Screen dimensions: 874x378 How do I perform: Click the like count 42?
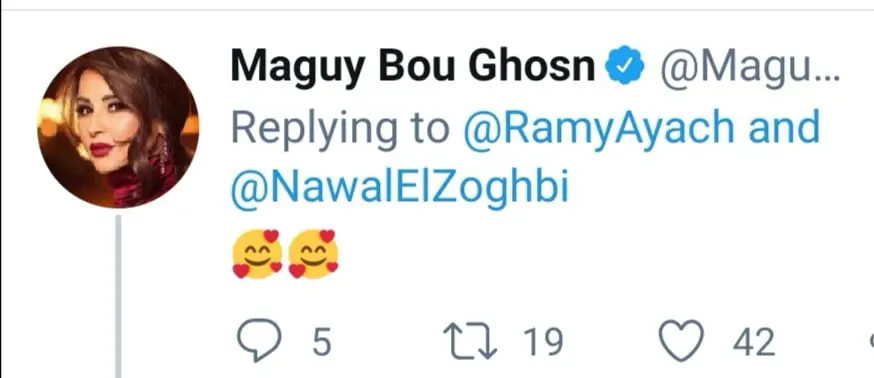pos(754,341)
